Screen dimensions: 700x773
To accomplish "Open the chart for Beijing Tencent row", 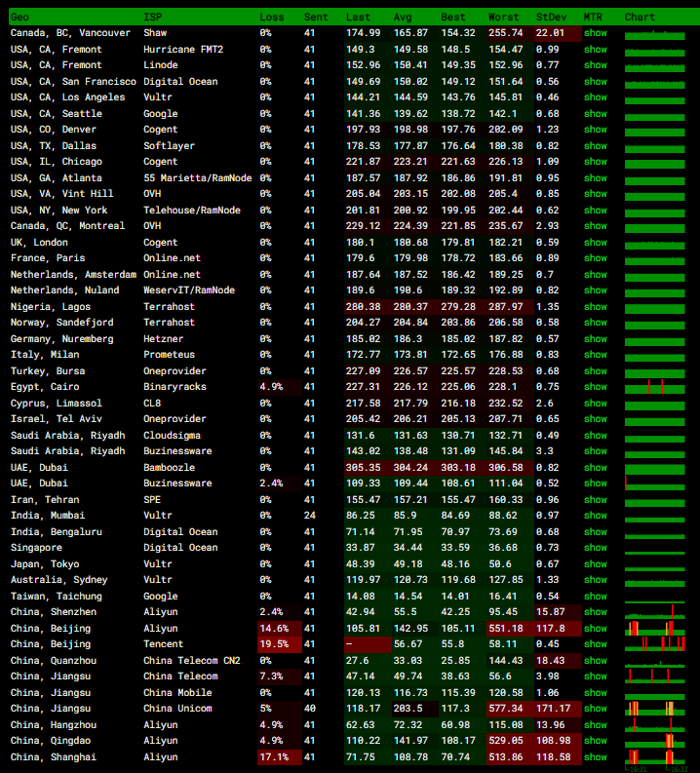I will (654, 643).
